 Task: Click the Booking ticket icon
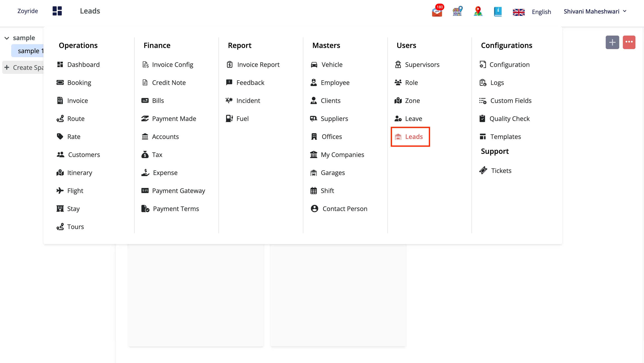click(60, 82)
